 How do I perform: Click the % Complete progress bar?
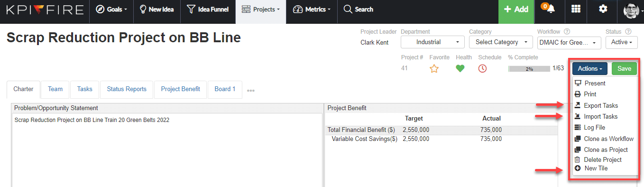coord(529,69)
